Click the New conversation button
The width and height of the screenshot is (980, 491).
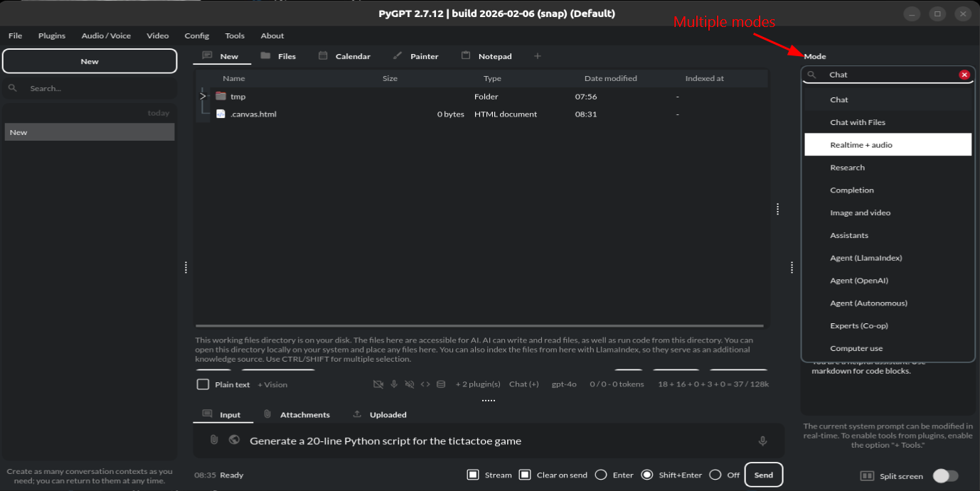coord(90,61)
